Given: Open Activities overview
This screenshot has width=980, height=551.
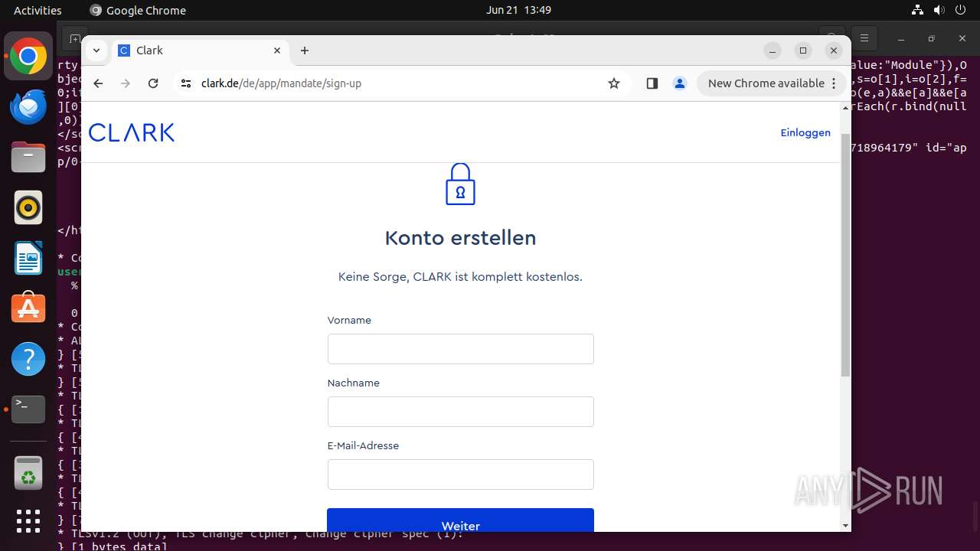Looking at the screenshot, I should (38, 10).
